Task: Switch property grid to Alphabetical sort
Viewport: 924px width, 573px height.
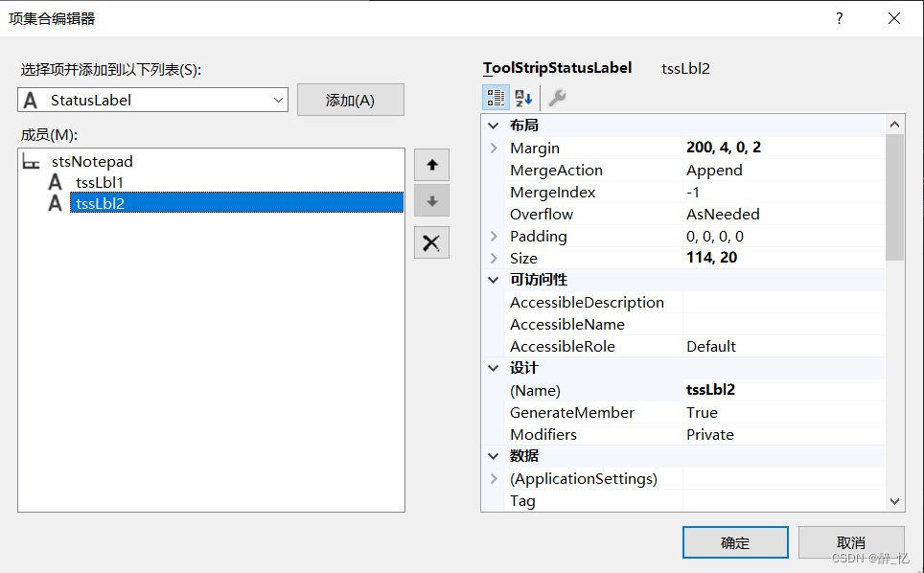Action: [x=523, y=98]
